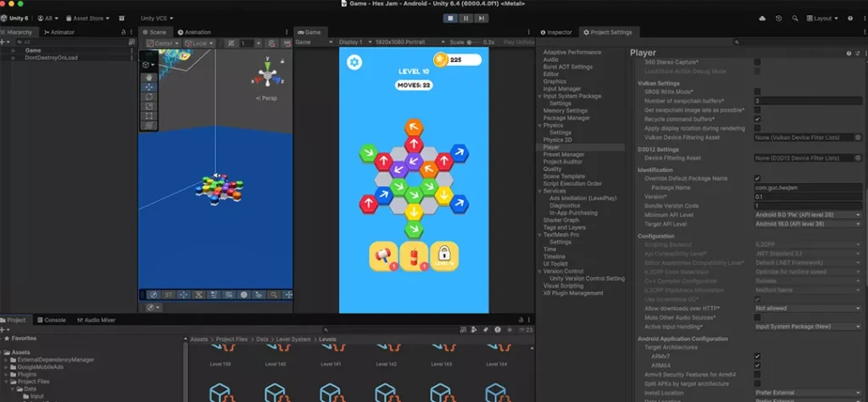Open the Layout dropdown in top toolbar
The image size is (868, 402).
click(822, 19)
